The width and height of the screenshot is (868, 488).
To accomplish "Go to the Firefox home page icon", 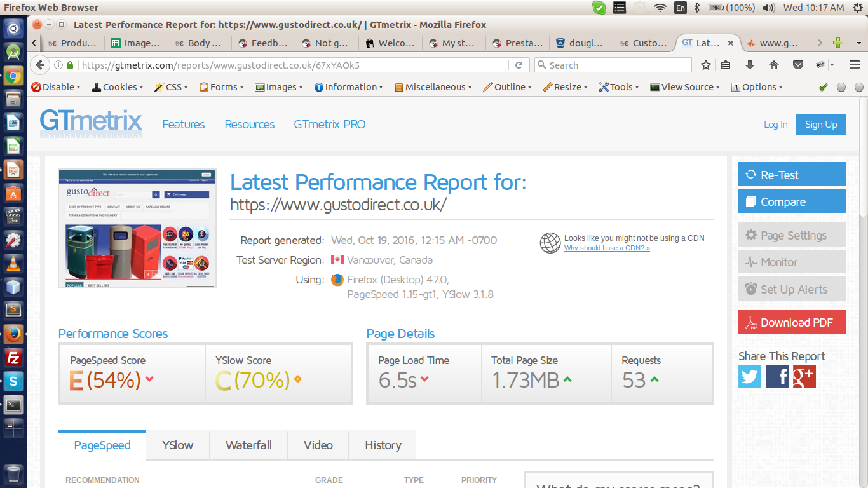I will click(x=773, y=65).
